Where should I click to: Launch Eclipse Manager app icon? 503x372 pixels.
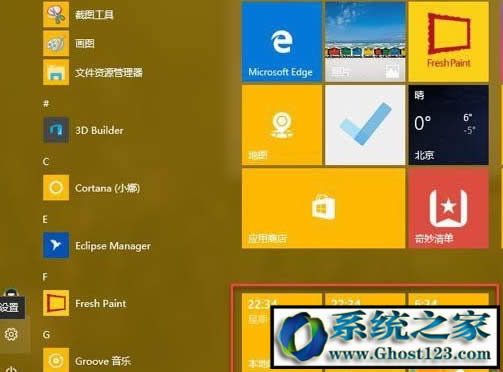[x=56, y=246]
